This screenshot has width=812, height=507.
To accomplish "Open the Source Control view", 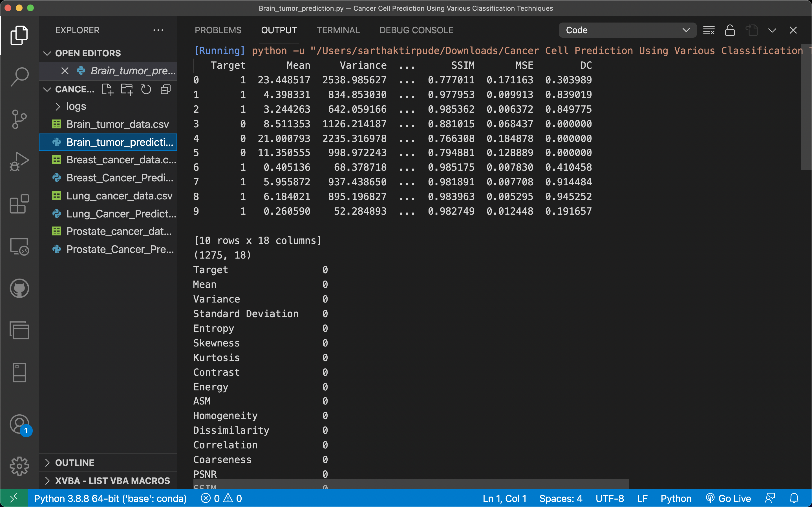I will [x=19, y=119].
